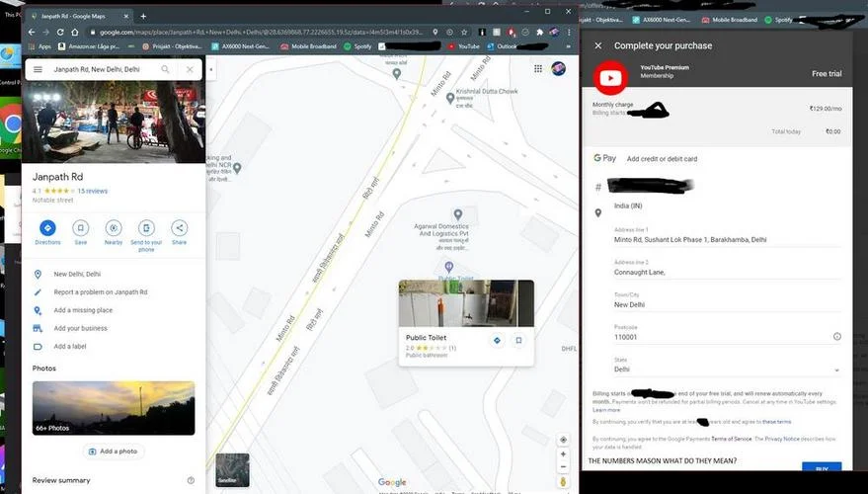Open the Privacy Notice link
The image size is (868, 494).
point(782,439)
